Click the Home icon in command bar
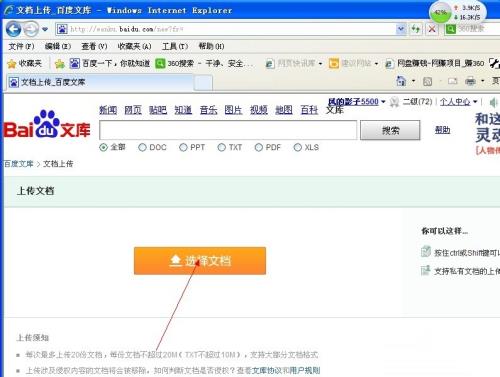The height and width of the screenshot is (377, 500). tap(401, 81)
